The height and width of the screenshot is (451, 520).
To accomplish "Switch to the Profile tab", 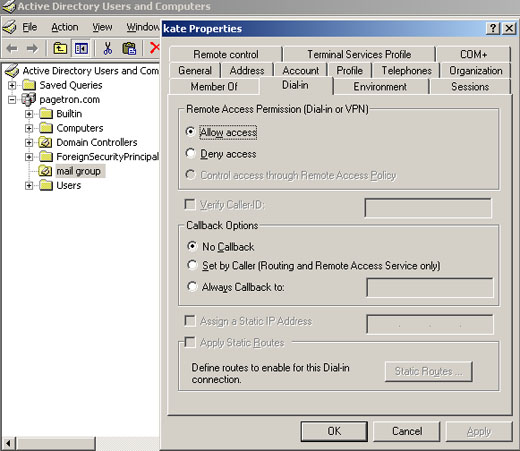I will 350,71.
